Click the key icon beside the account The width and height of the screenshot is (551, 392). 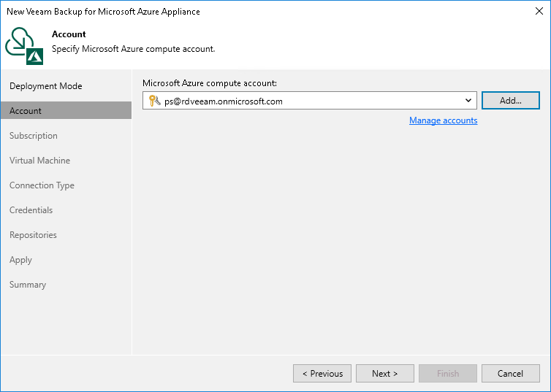click(153, 101)
